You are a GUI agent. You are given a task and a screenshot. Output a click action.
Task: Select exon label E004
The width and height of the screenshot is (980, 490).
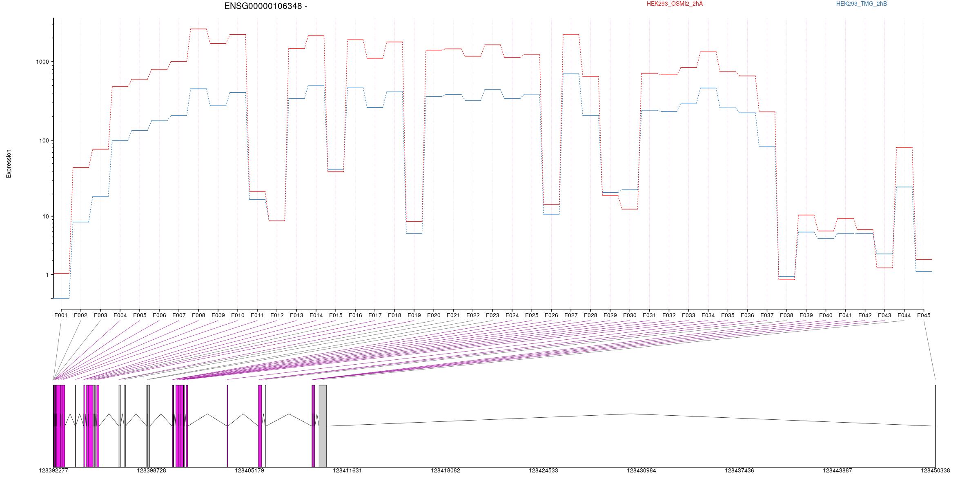[120, 315]
